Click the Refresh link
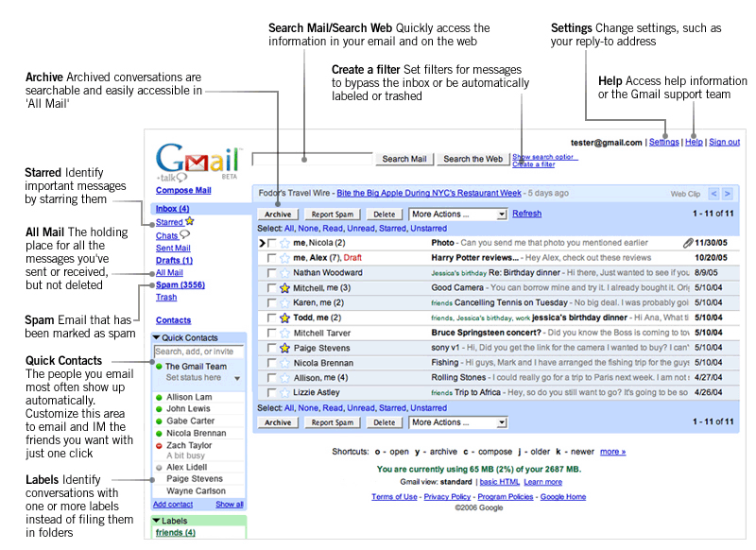 (x=527, y=214)
